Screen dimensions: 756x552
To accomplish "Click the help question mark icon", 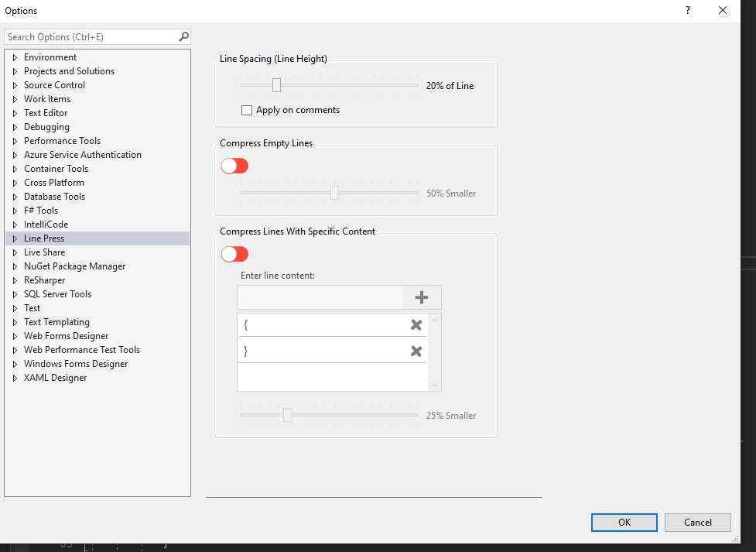I will (687, 11).
